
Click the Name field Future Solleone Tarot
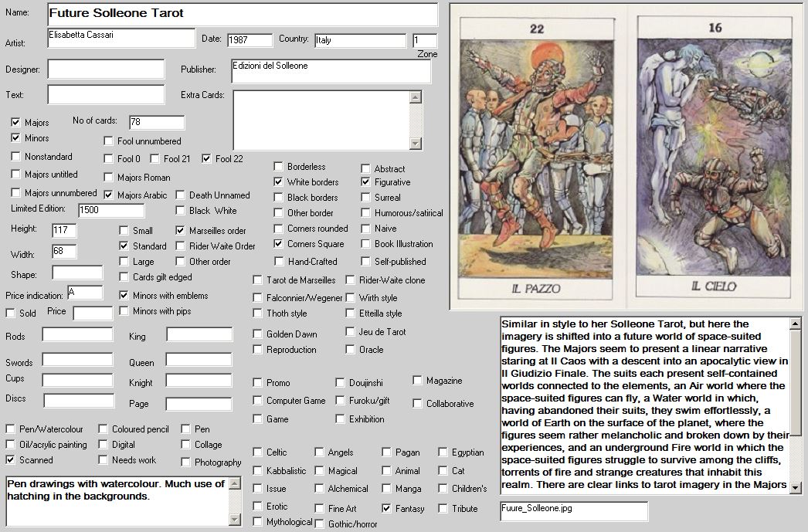243,14
